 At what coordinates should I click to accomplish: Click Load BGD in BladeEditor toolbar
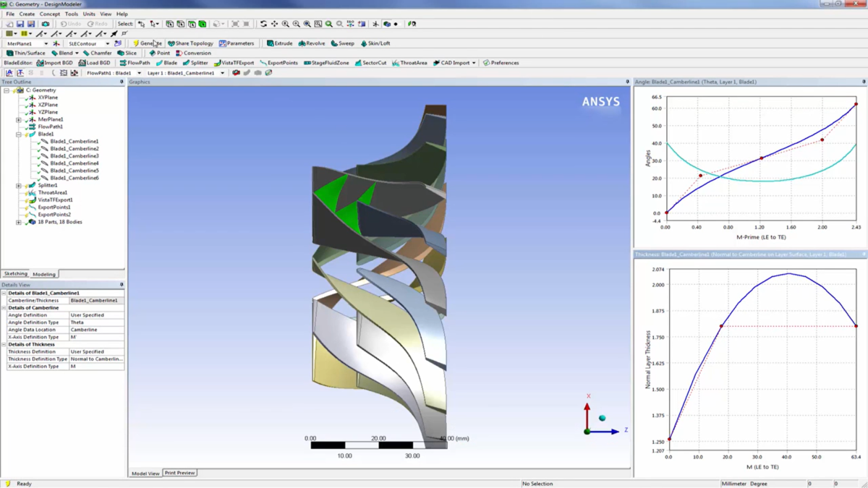pyautogui.click(x=95, y=63)
